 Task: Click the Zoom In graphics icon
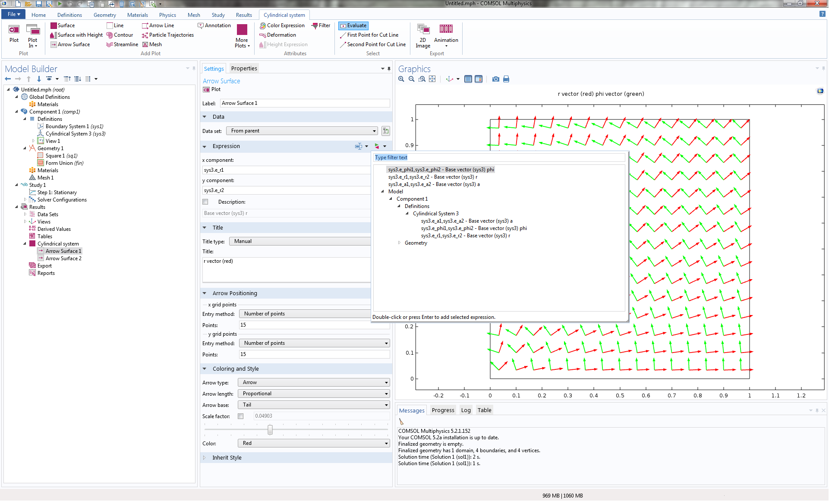401,79
